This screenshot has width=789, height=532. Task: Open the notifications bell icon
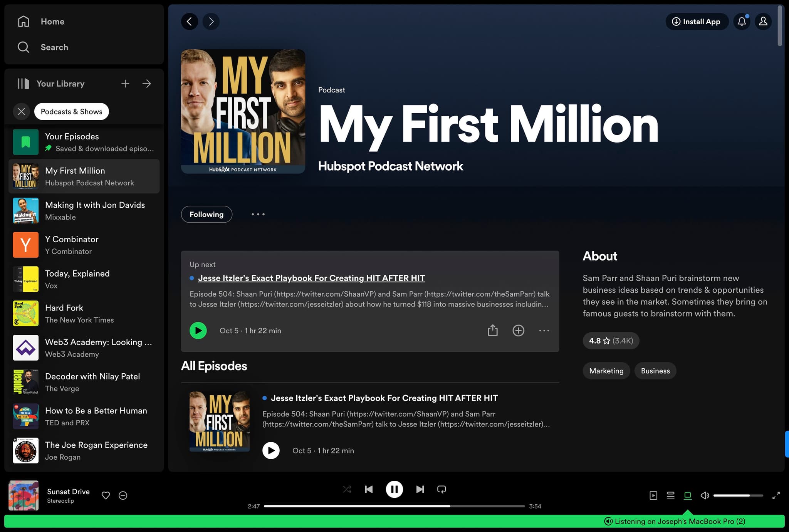[x=742, y=22]
